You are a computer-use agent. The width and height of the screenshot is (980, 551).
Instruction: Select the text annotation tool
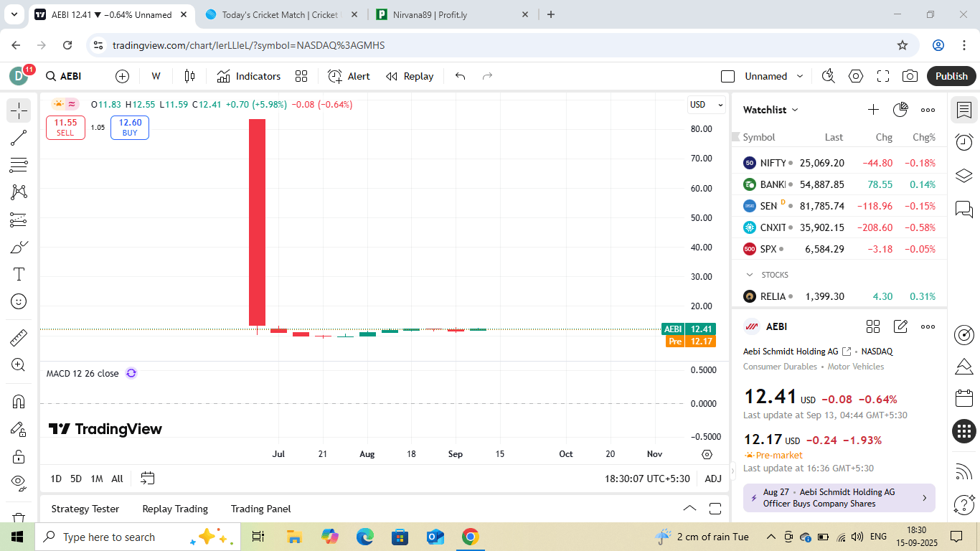tap(19, 274)
